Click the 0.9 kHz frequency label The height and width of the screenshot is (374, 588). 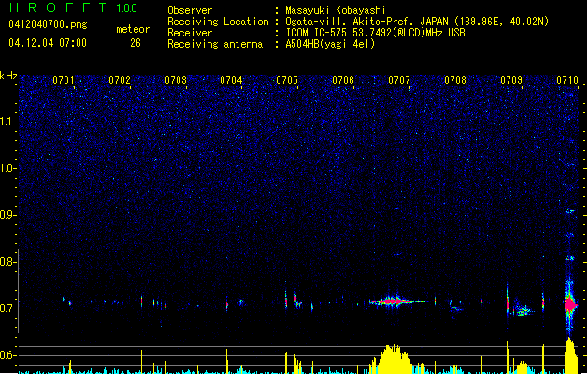tap(7, 215)
